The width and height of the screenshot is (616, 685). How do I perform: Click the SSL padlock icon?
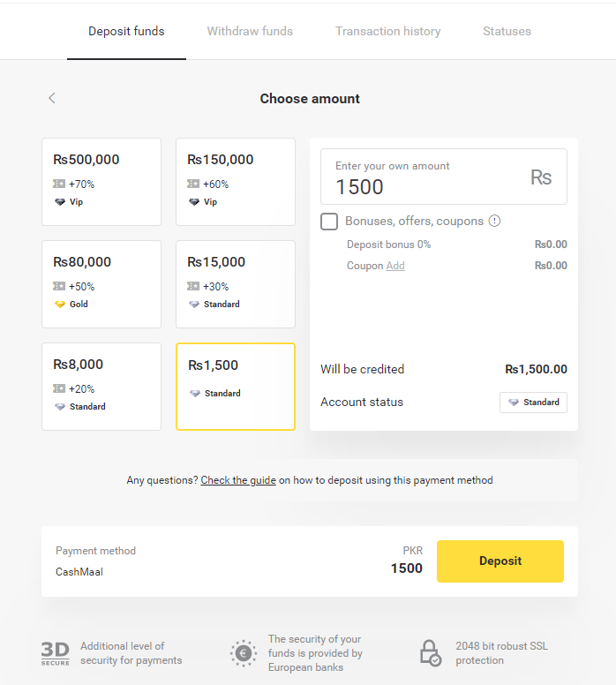pyautogui.click(x=430, y=653)
